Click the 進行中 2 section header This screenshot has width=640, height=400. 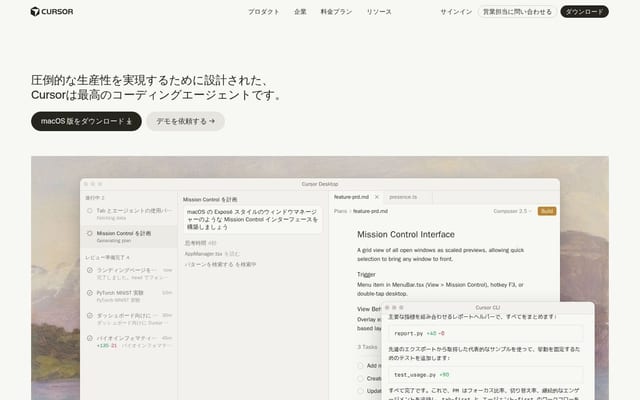tap(95, 198)
